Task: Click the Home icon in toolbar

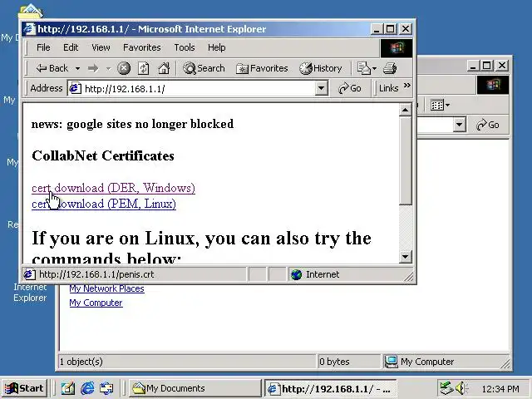Action: click(x=164, y=68)
